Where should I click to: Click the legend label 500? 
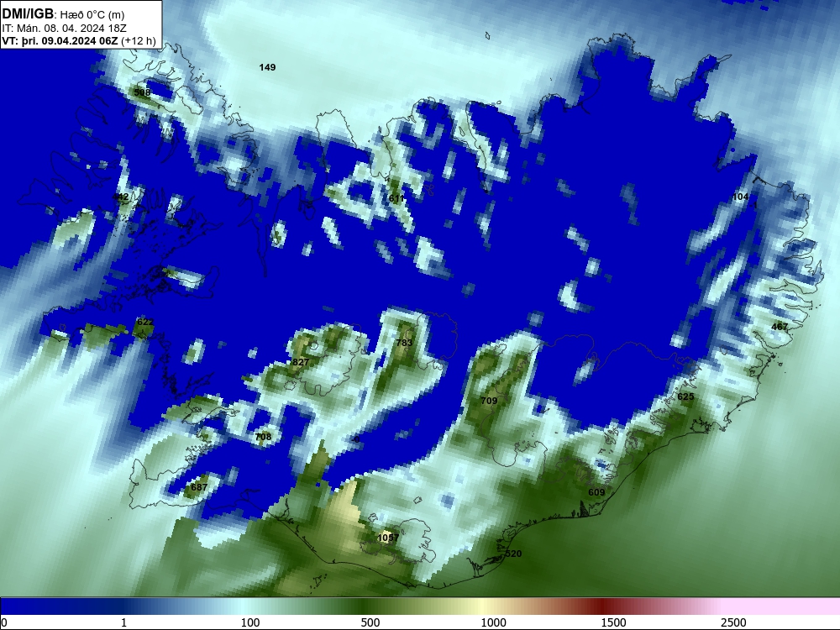click(x=370, y=622)
